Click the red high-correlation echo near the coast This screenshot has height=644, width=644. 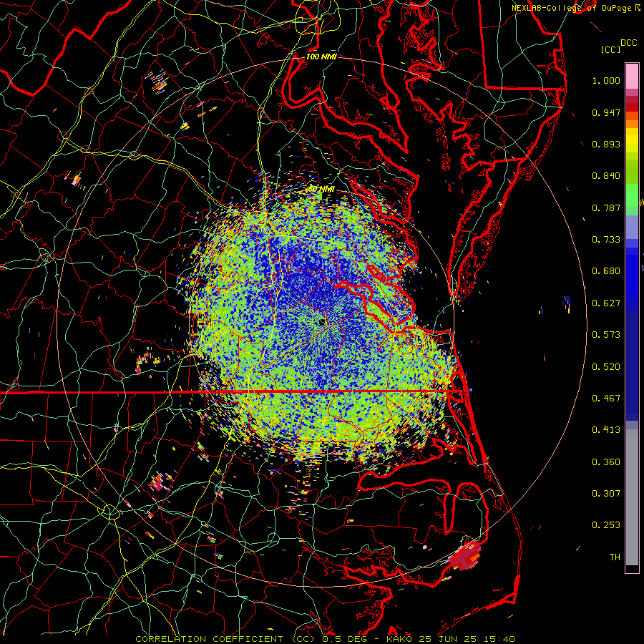465,557
